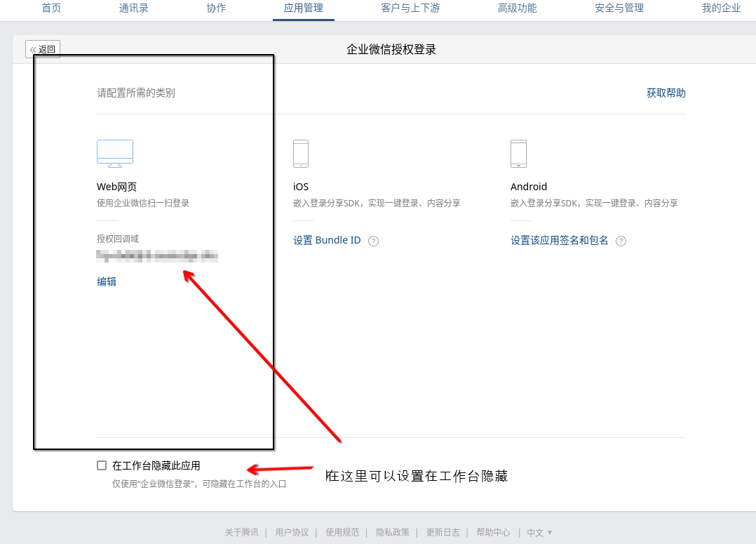This screenshot has height=544, width=756.
Task: Switch to 安全与管理 tab
Action: pyautogui.click(x=619, y=8)
